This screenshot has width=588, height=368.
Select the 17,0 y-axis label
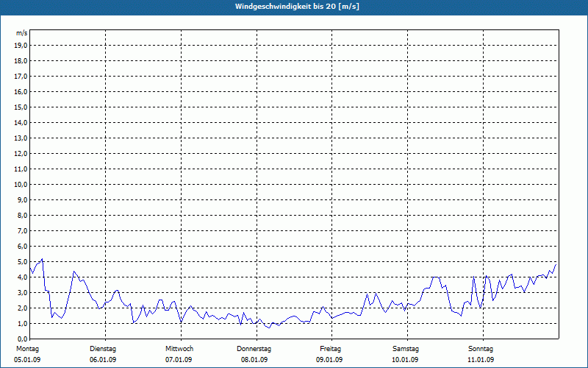21,77
